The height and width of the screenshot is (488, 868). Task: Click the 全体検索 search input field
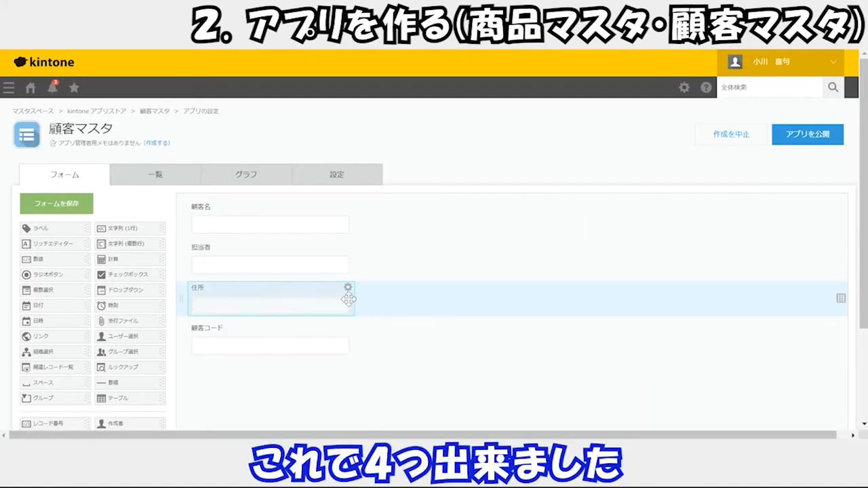pyautogui.click(x=770, y=87)
